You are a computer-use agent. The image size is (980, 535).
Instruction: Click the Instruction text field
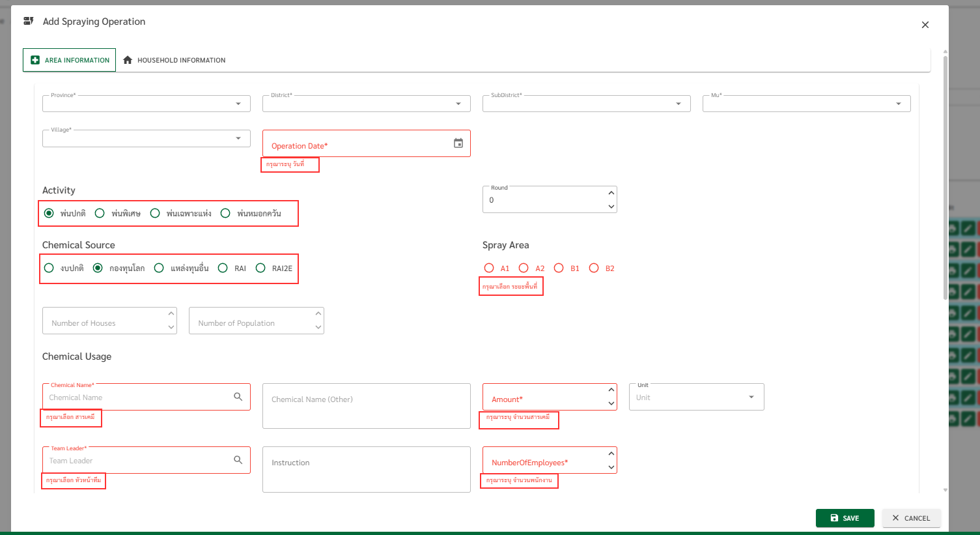coord(366,469)
